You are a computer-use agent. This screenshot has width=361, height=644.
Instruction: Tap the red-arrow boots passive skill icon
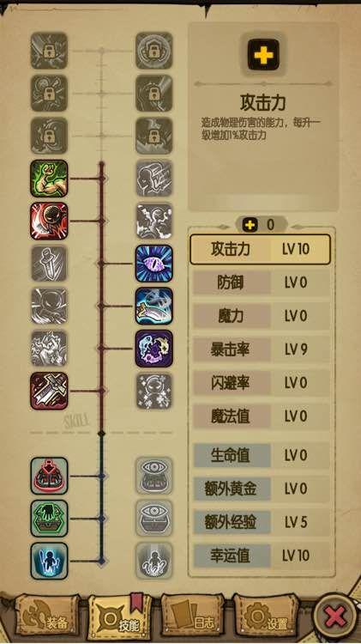[x=49, y=476]
